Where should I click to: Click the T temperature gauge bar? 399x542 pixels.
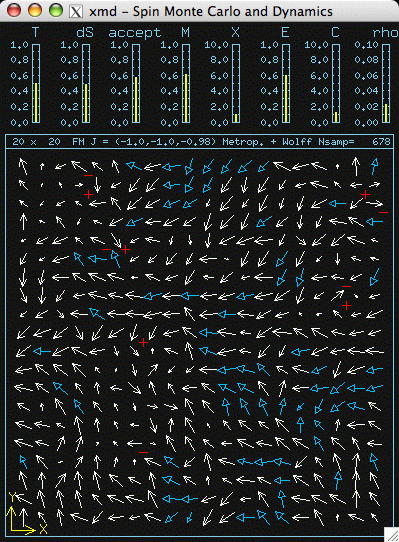click(x=36, y=83)
